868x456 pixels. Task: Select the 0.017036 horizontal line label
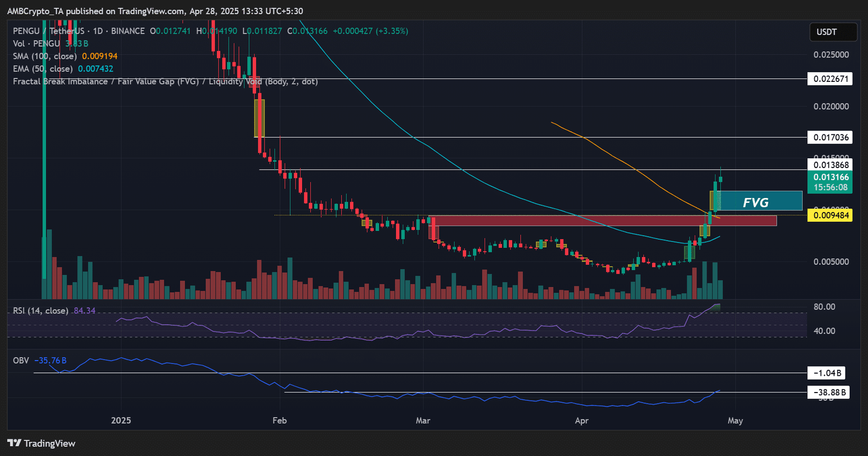tap(830, 138)
